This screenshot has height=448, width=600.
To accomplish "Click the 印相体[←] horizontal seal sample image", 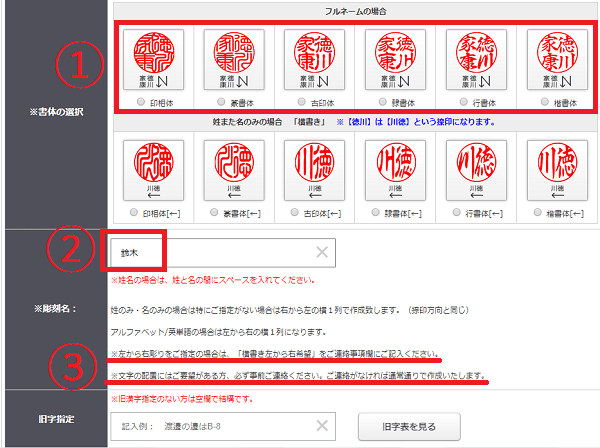I will (x=153, y=170).
